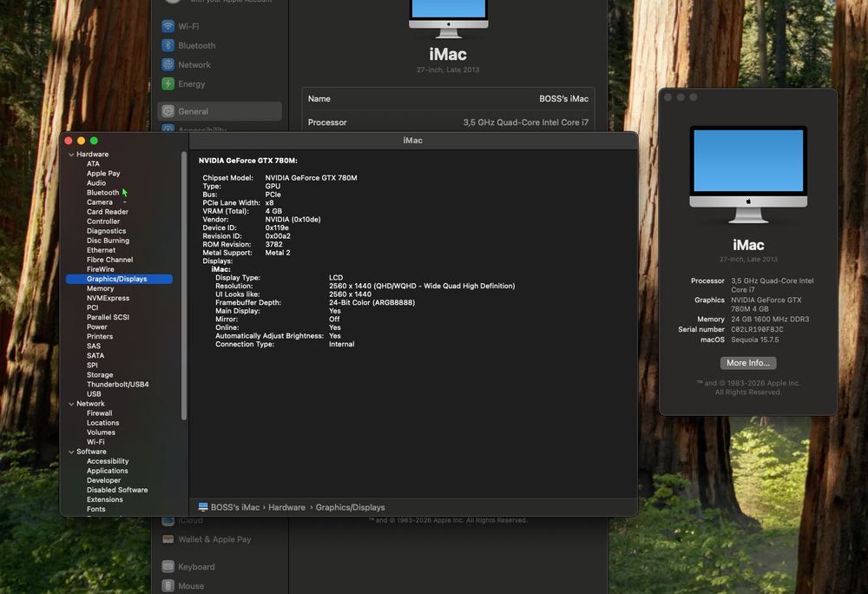868x594 pixels.
Task: Select SATA in Hardware list
Action: pyautogui.click(x=95, y=355)
